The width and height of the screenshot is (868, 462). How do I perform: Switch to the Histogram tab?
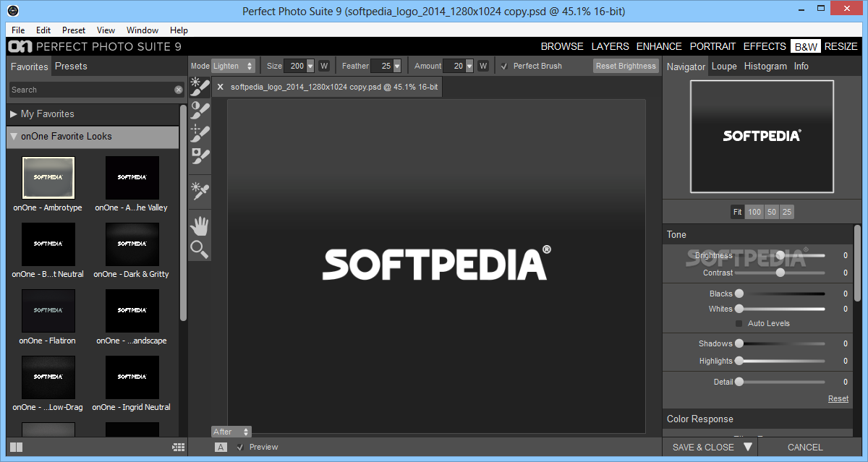pos(765,66)
